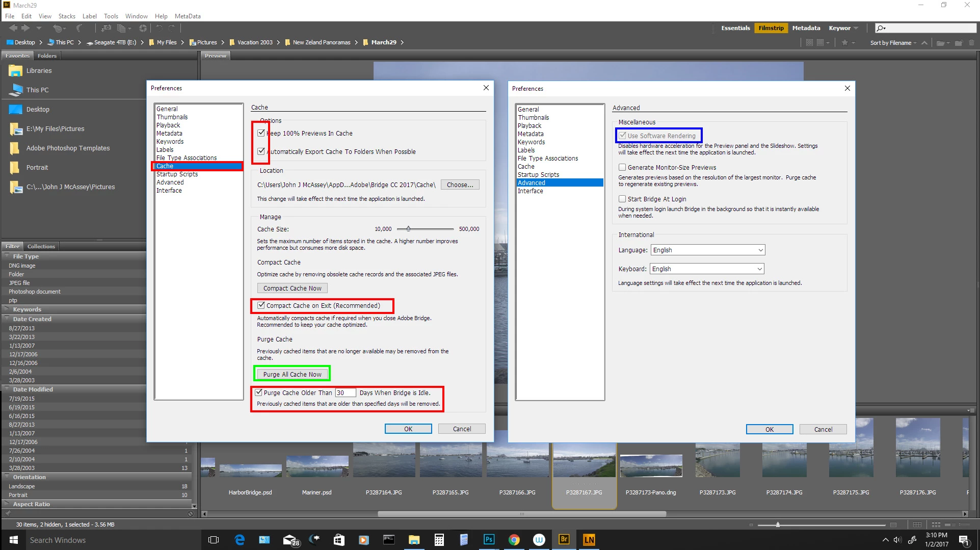The height and width of the screenshot is (550, 980).
Task: Switch to the Folders tab
Action: click(x=47, y=56)
